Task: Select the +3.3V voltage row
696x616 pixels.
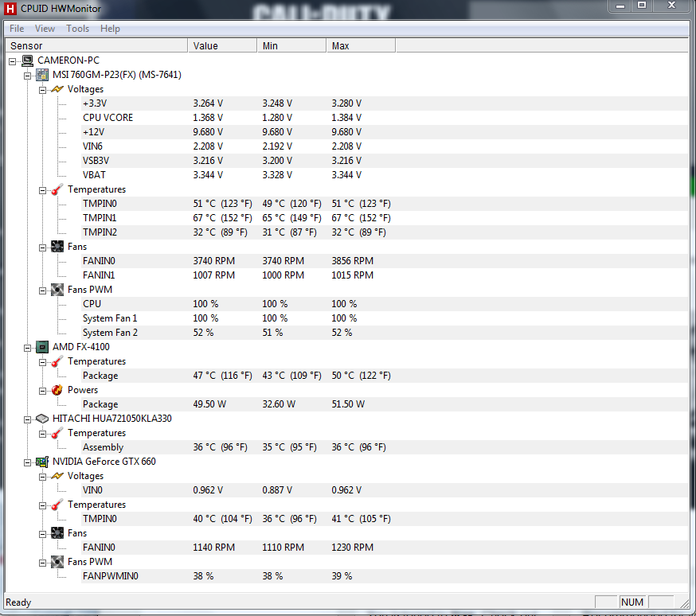Action: 385,103
